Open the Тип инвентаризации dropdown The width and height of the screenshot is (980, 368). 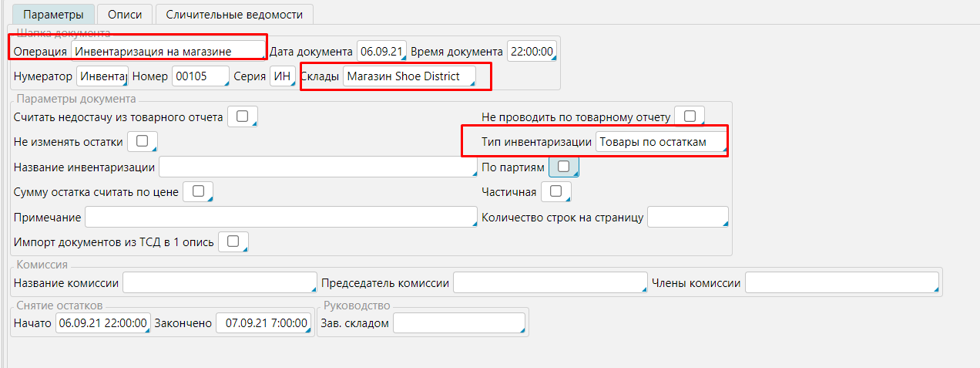(660, 142)
